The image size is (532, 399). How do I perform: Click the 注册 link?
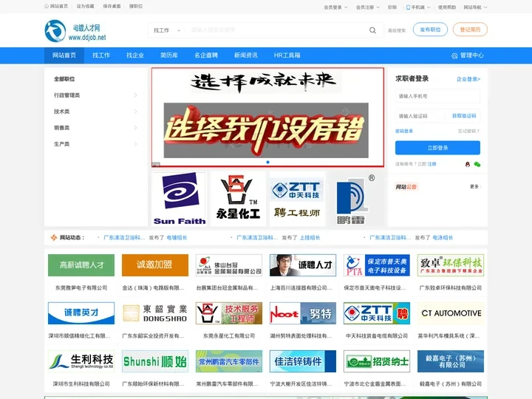click(432, 164)
